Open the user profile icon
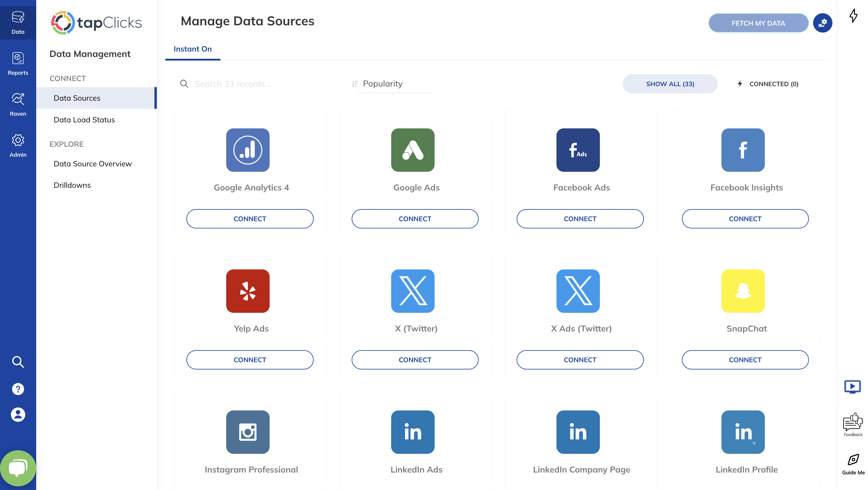Image resolution: width=868 pixels, height=490 pixels. (18, 414)
